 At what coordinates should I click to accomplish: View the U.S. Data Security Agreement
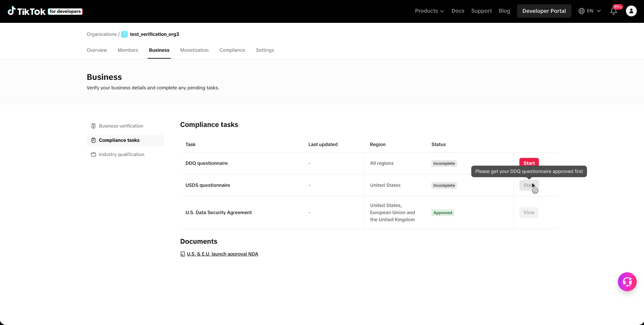[x=529, y=212]
